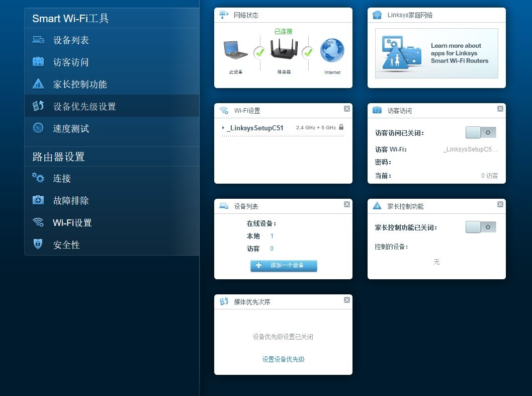Click the 已连接 status text
This screenshot has height=396, width=532.
click(283, 31)
